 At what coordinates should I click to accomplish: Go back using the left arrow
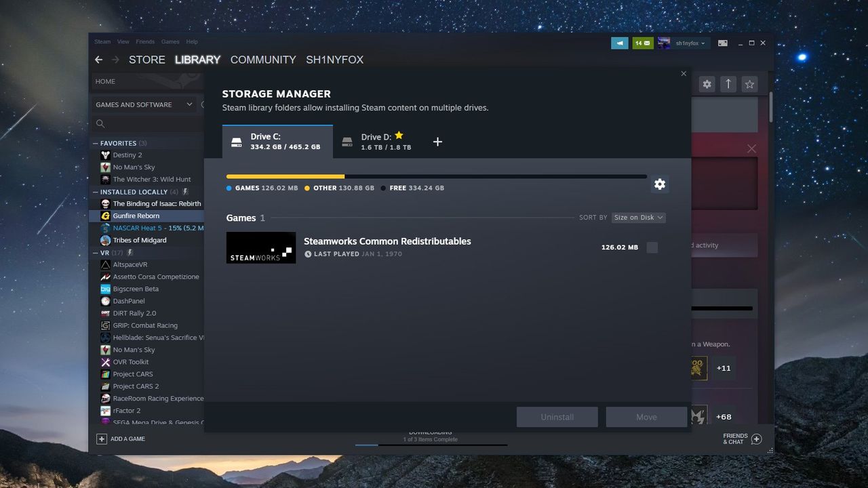(99, 60)
